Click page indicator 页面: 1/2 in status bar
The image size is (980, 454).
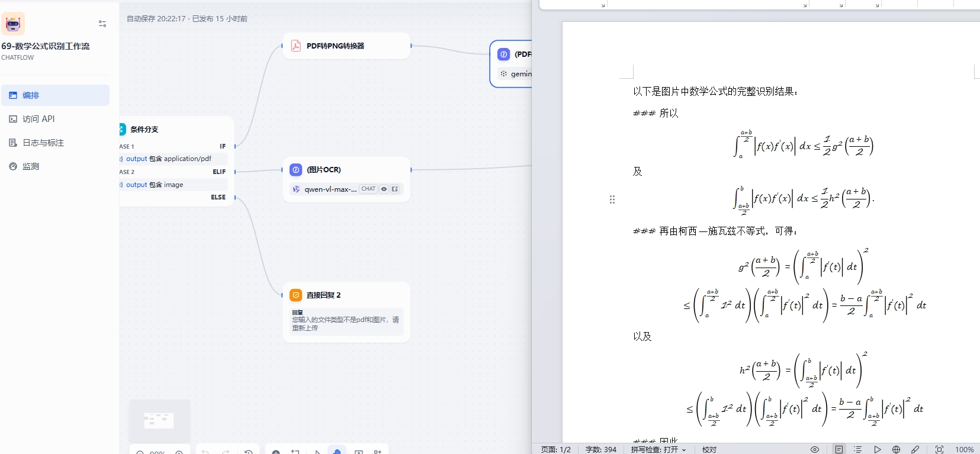pos(556,449)
